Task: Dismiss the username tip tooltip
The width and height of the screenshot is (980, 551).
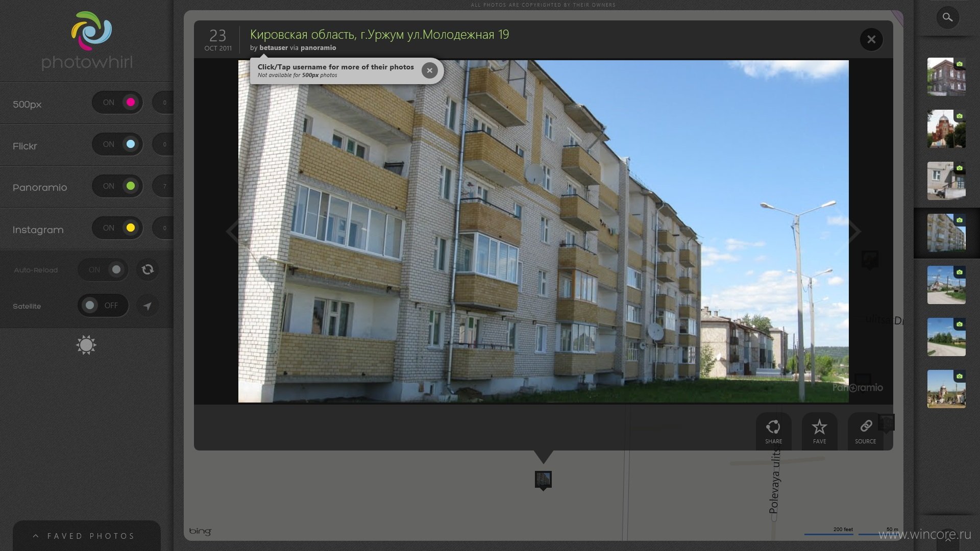Action: [430, 70]
